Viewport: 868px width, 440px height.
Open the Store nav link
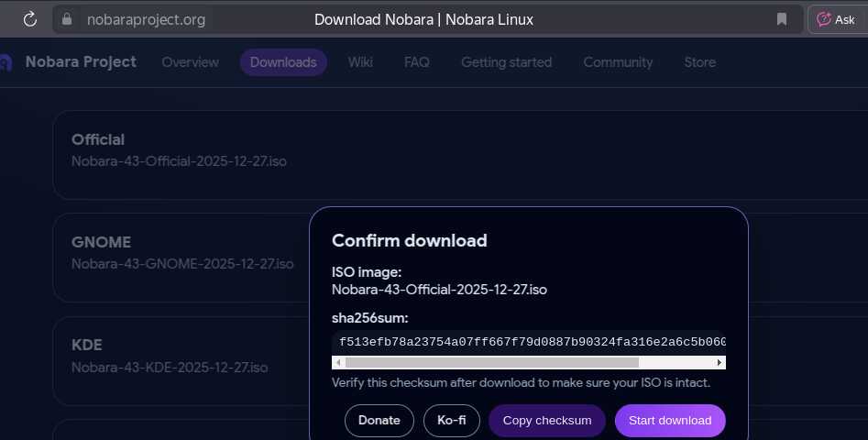(699, 62)
